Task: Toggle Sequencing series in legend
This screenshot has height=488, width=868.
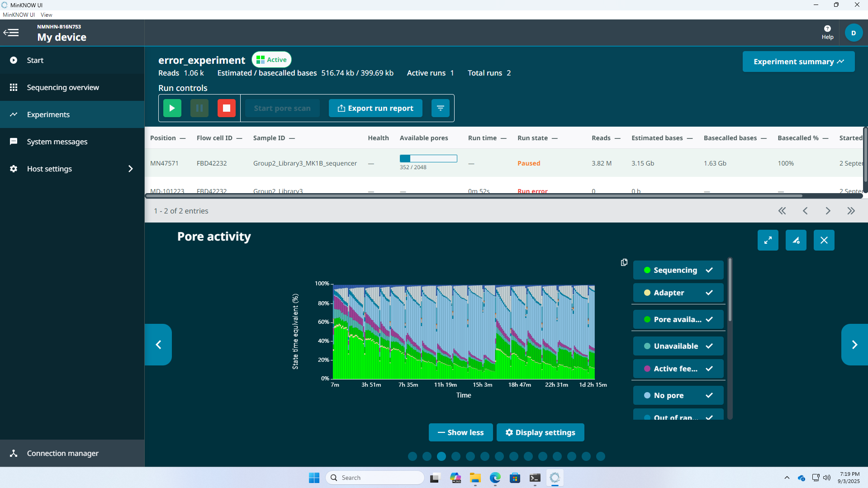Action: pyautogui.click(x=678, y=270)
